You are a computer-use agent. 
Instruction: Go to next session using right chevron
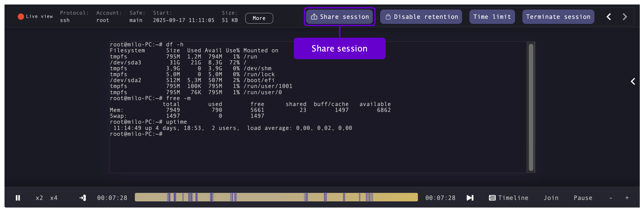(625, 17)
